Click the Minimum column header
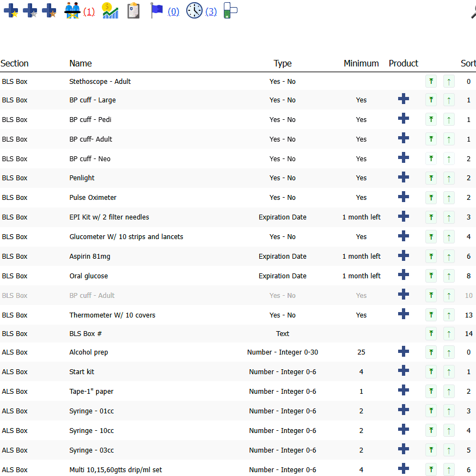Screen dimensions: 476x476 click(x=361, y=63)
